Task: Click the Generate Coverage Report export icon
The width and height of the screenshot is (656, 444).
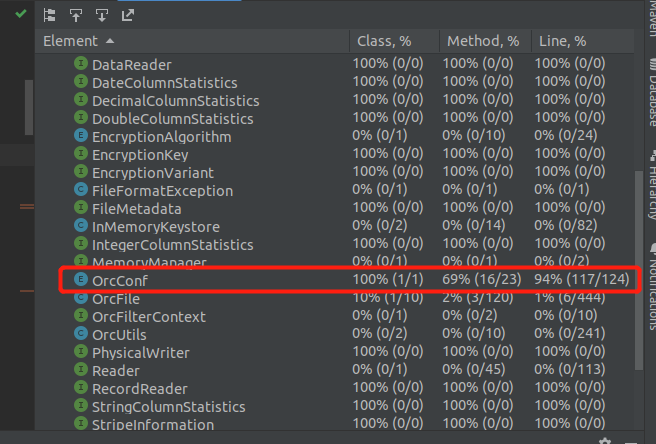Action: [128, 15]
